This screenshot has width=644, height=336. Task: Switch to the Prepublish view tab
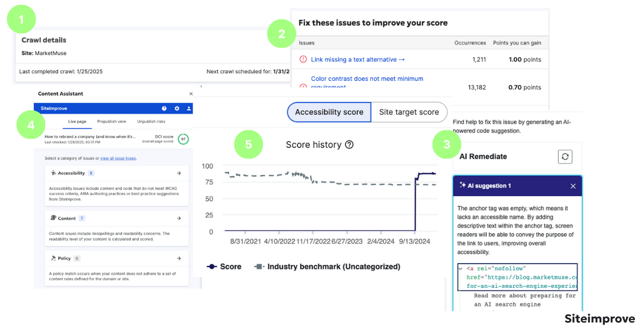[112, 122]
